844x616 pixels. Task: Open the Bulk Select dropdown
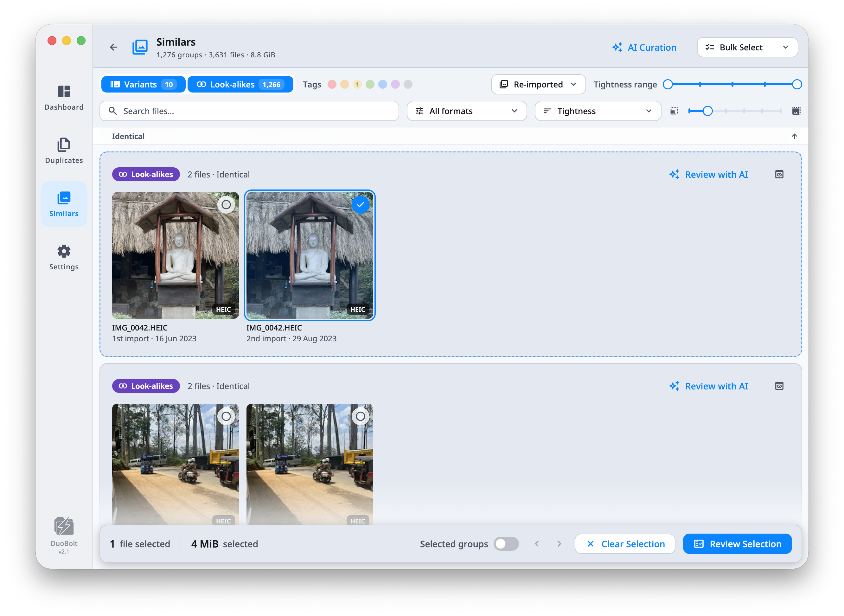[747, 47]
